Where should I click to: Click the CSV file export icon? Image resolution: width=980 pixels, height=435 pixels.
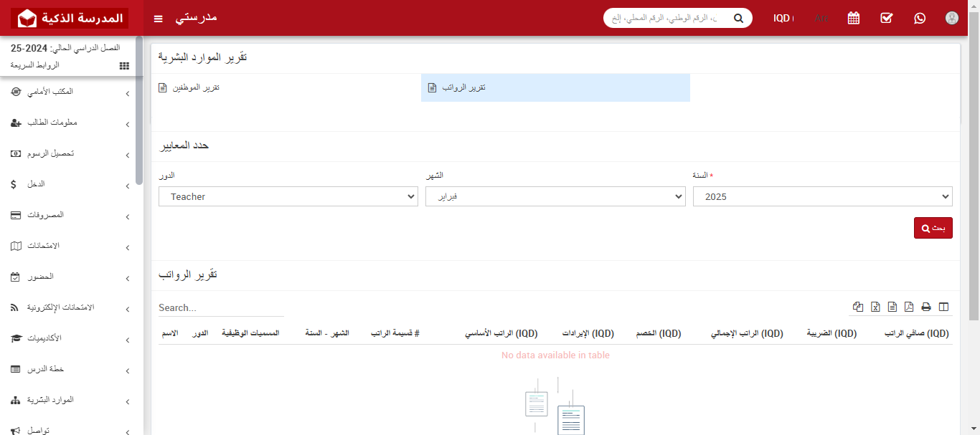tap(892, 307)
